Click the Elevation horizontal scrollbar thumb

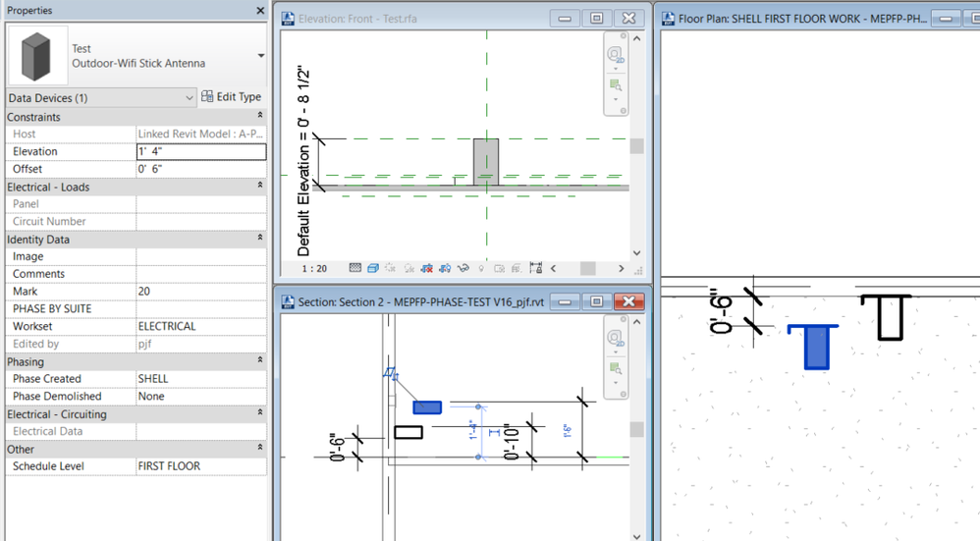[587, 269]
